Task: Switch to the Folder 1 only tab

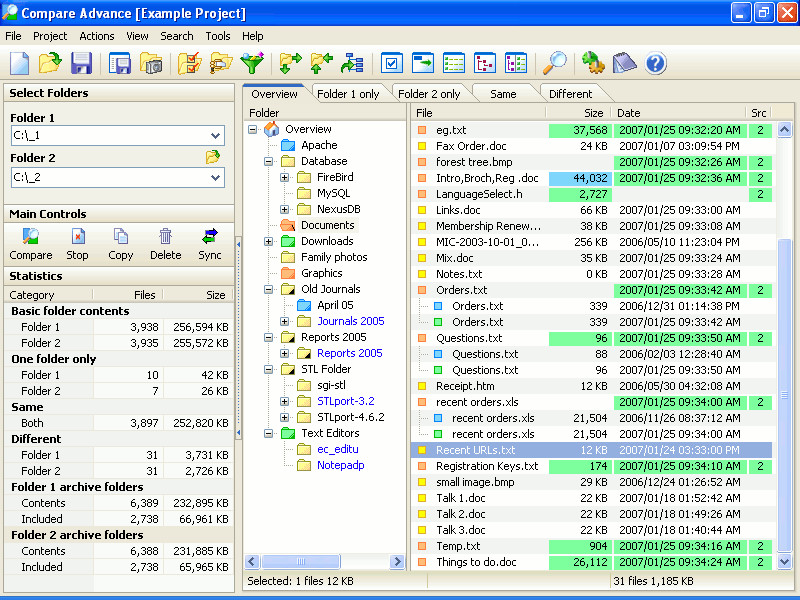Action: click(348, 94)
